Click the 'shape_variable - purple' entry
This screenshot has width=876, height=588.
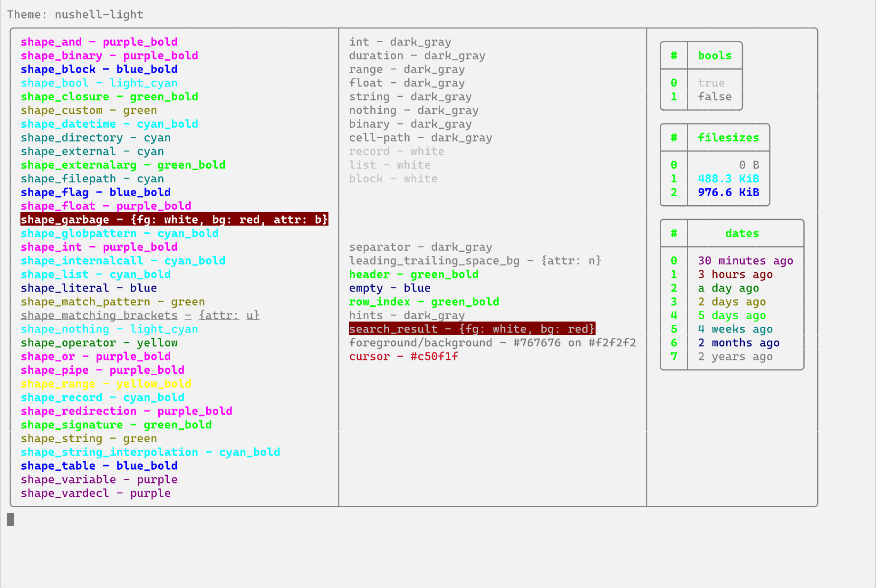(99, 480)
